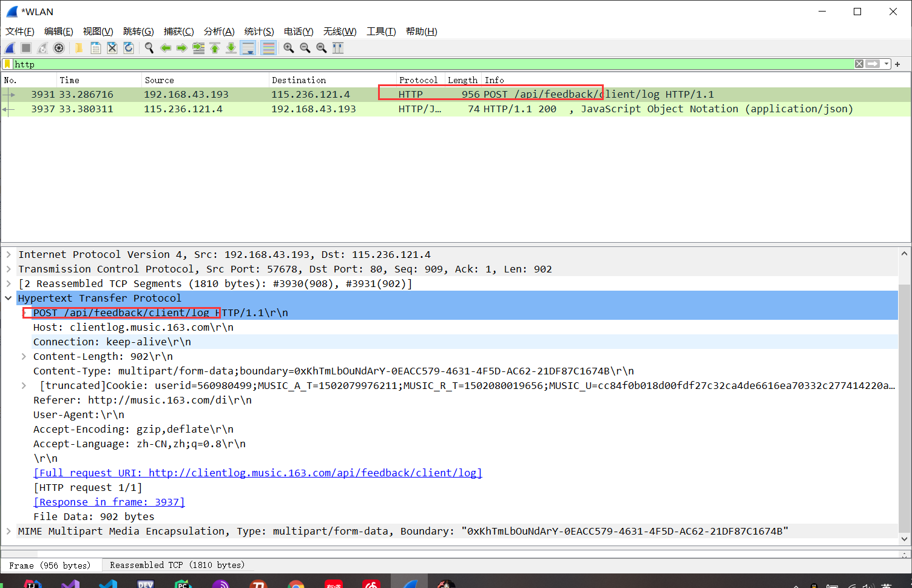Image resolution: width=912 pixels, height=588 pixels.
Task: Open the 帮助(H) menu
Action: [422, 32]
